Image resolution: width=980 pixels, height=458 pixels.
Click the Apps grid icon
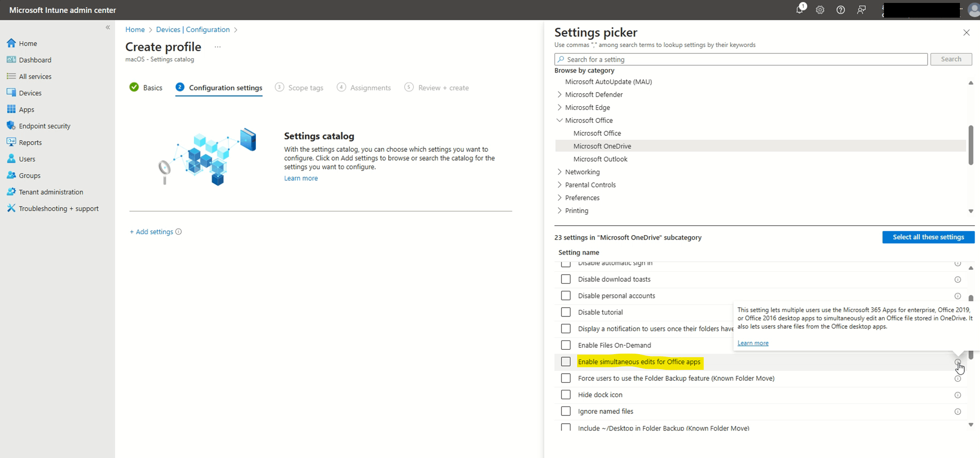(11, 109)
